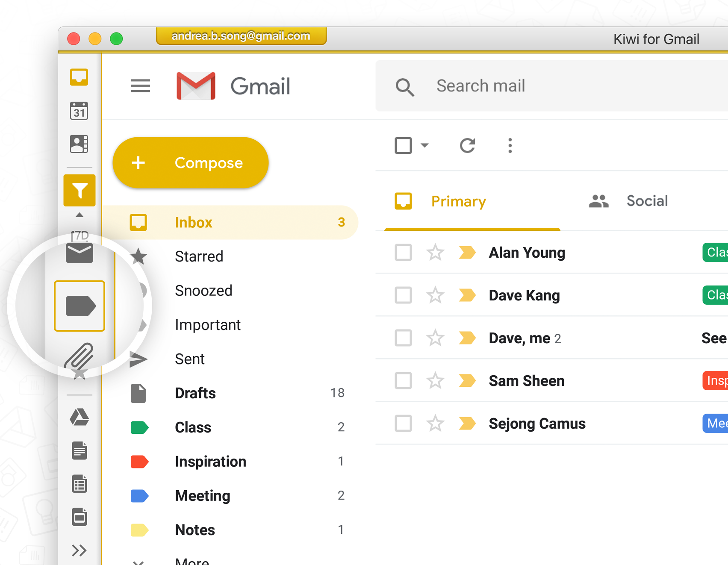Open Google Slides from the sidebar
Viewport: 728px width, 565px height.
click(80, 517)
